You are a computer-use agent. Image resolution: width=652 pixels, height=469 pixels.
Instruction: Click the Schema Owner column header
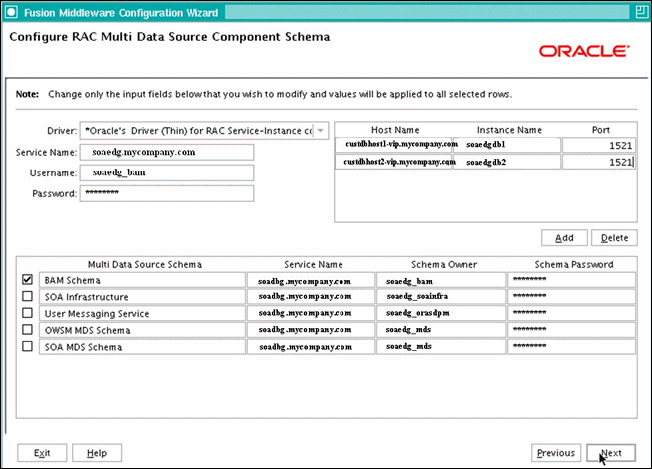444,264
